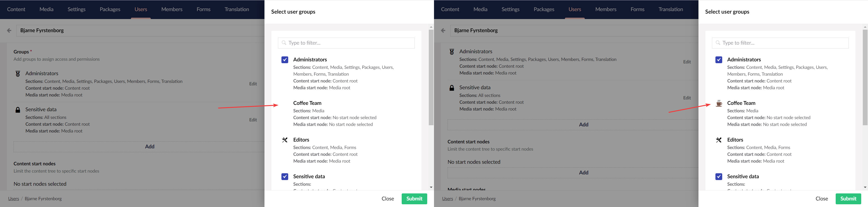Uncheck Administrators group in left dialog

point(285,60)
